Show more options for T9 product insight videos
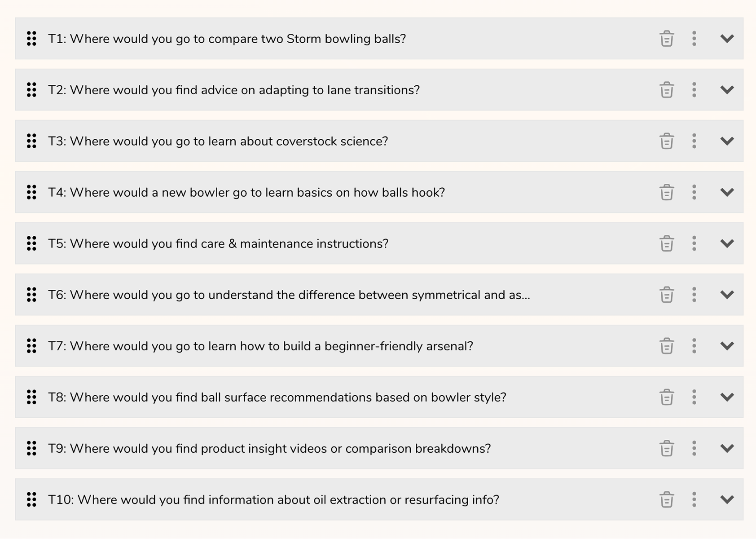The height and width of the screenshot is (539, 756). (x=694, y=448)
